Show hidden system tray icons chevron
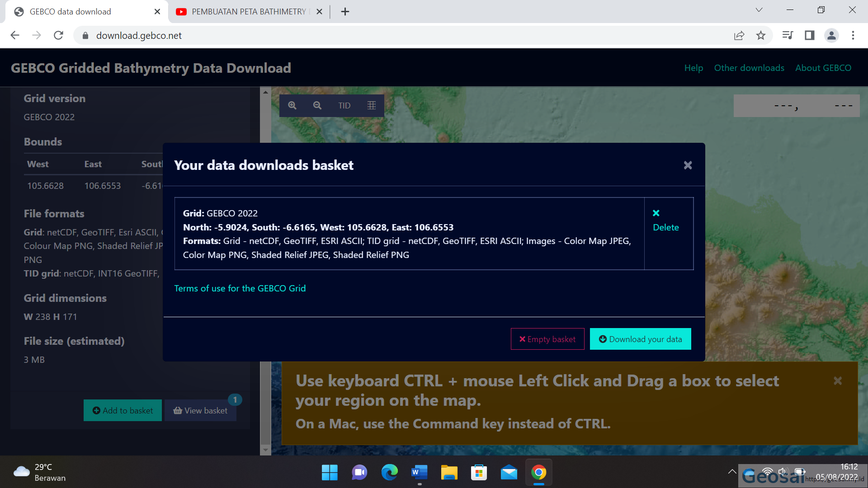Screen dimensions: 868x488 732,472
